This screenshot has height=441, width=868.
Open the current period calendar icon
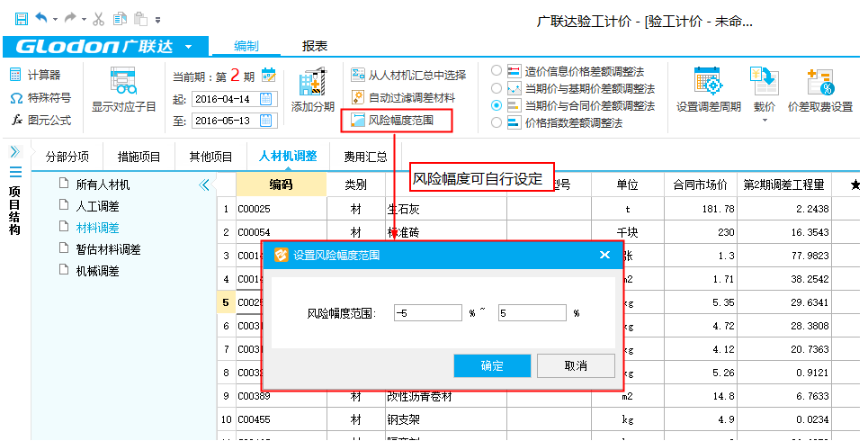268,76
